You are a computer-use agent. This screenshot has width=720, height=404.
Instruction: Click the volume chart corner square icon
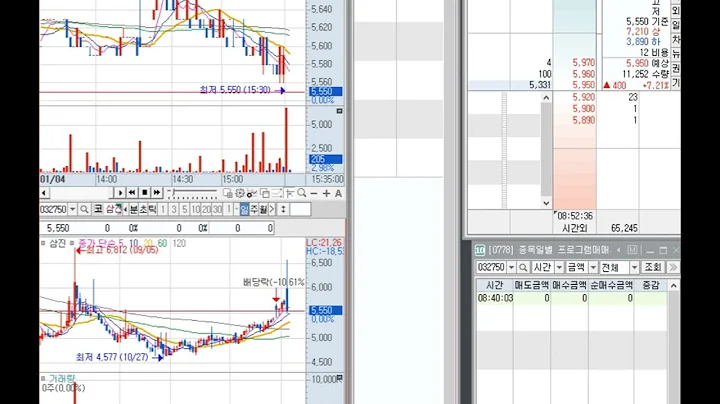339,111
